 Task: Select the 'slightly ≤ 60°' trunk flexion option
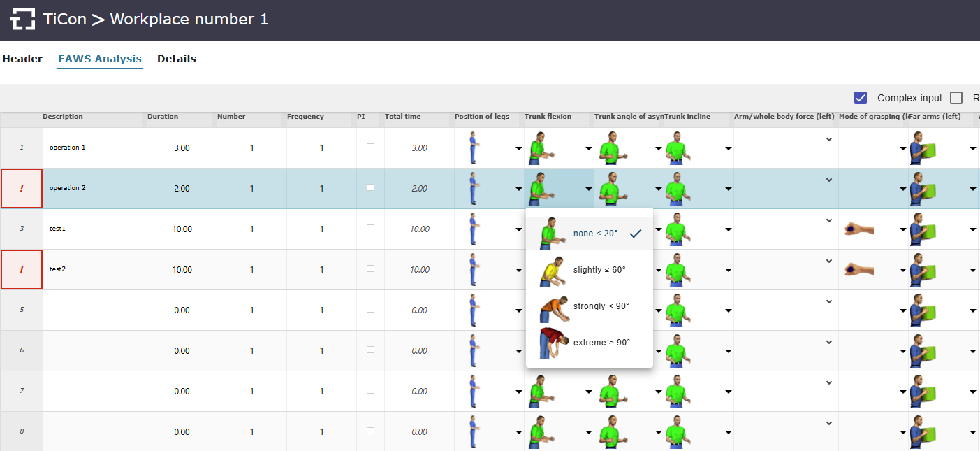point(599,270)
